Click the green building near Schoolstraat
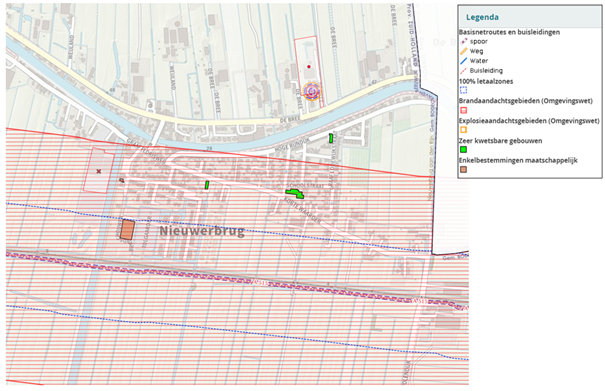The image size is (605, 391). pyautogui.click(x=294, y=193)
